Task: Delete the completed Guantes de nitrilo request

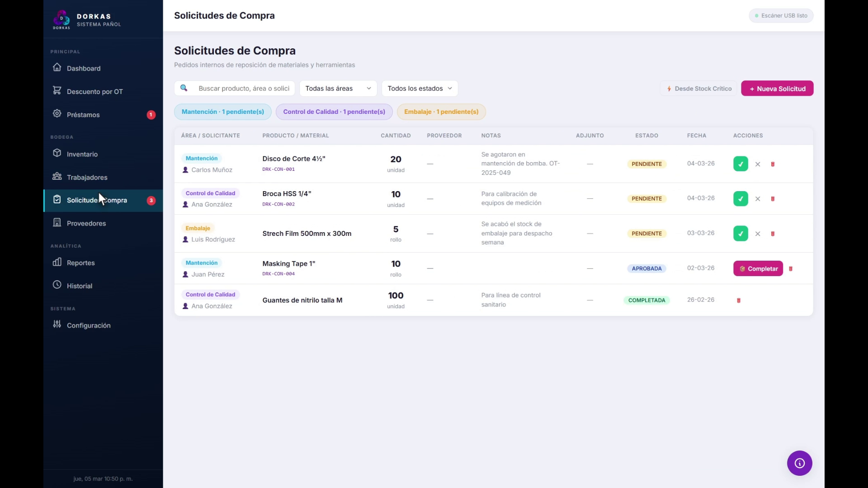Action: (x=739, y=300)
